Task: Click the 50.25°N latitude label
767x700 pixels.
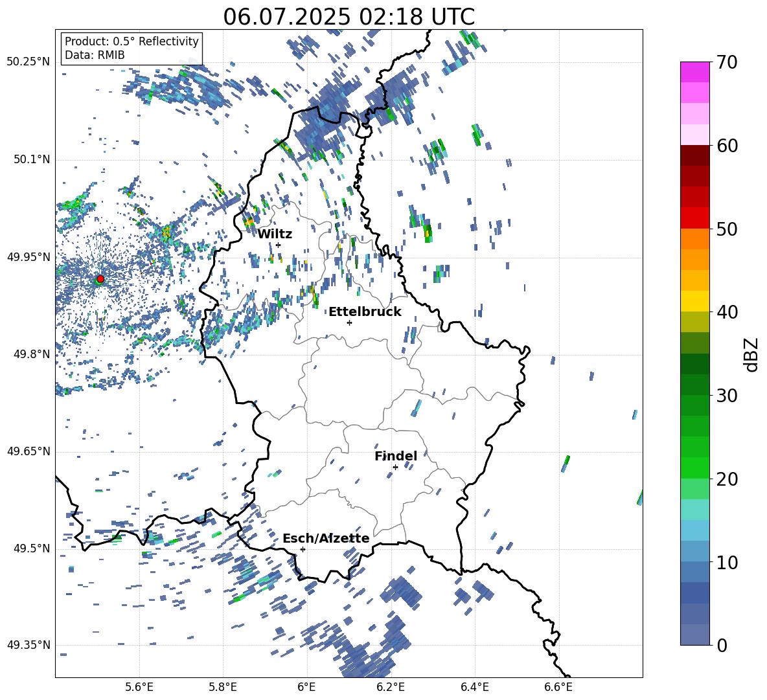Action: [x=29, y=62]
